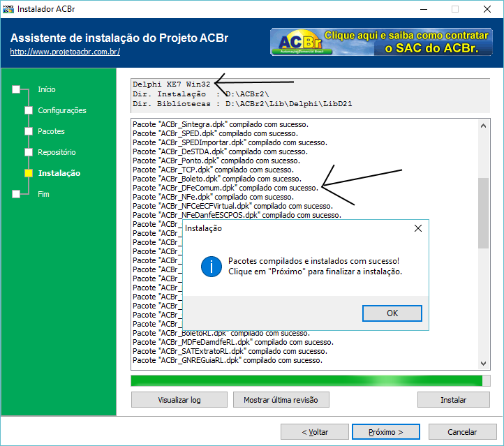Go back with the Voltar button
This screenshot has height=446, width=504.
[315, 432]
